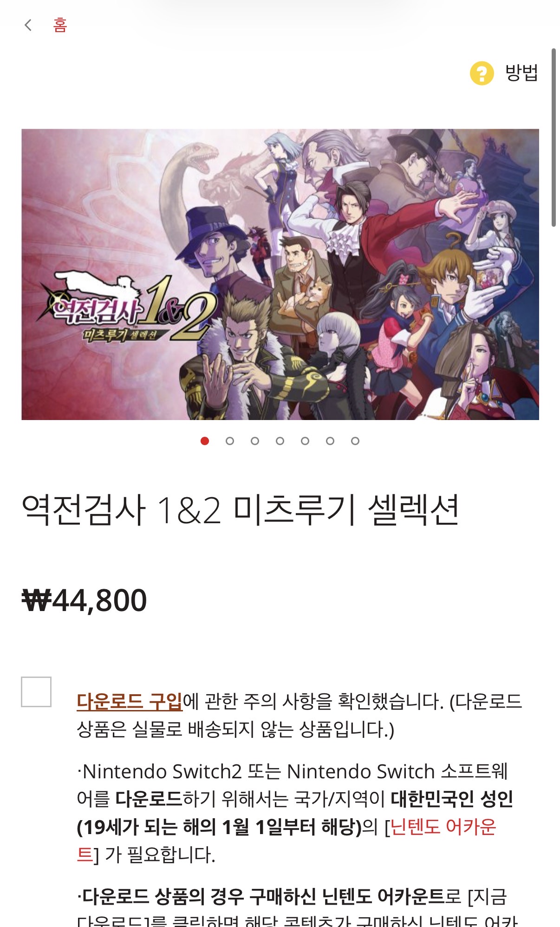
Task: Click the page vertical scrollbar thumb
Action: (553, 138)
